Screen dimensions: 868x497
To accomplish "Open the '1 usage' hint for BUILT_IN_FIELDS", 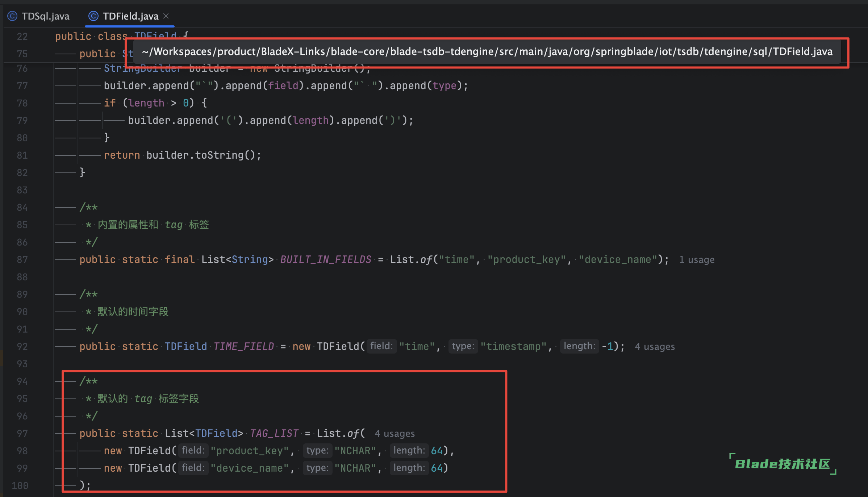I will (697, 260).
